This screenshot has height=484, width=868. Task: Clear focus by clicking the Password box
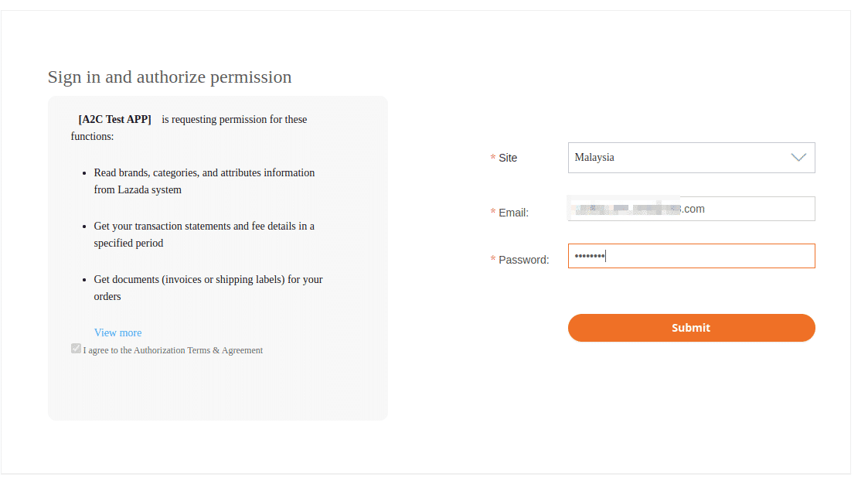tap(691, 255)
